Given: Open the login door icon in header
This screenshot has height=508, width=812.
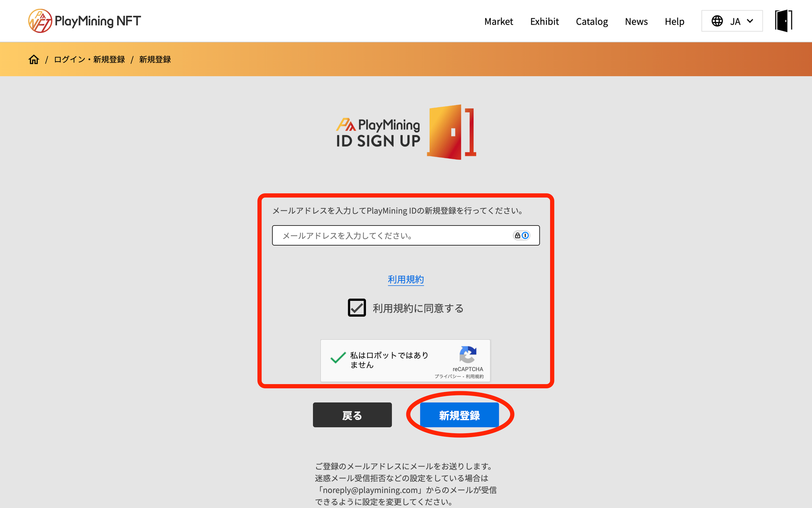Looking at the screenshot, I should [x=783, y=21].
